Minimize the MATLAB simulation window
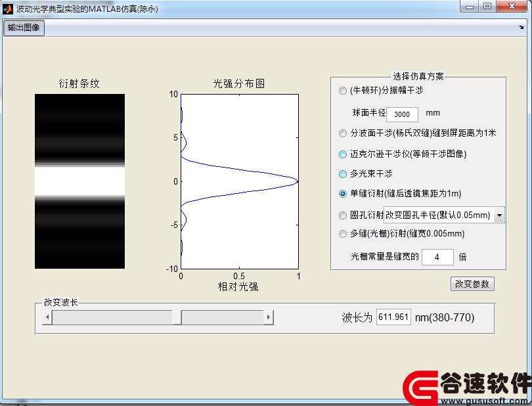The width and height of the screenshot is (532, 406). pos(470,7)
